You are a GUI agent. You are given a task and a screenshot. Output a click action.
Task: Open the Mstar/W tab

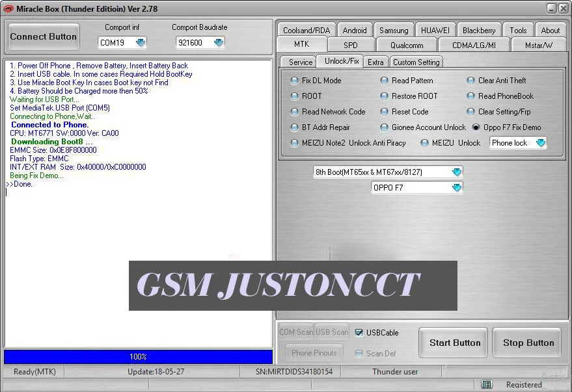tap(538, 45)
